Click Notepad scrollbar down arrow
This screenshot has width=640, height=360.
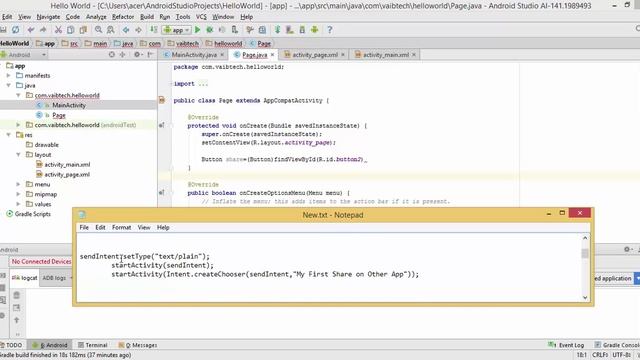(x=585, y=298)
